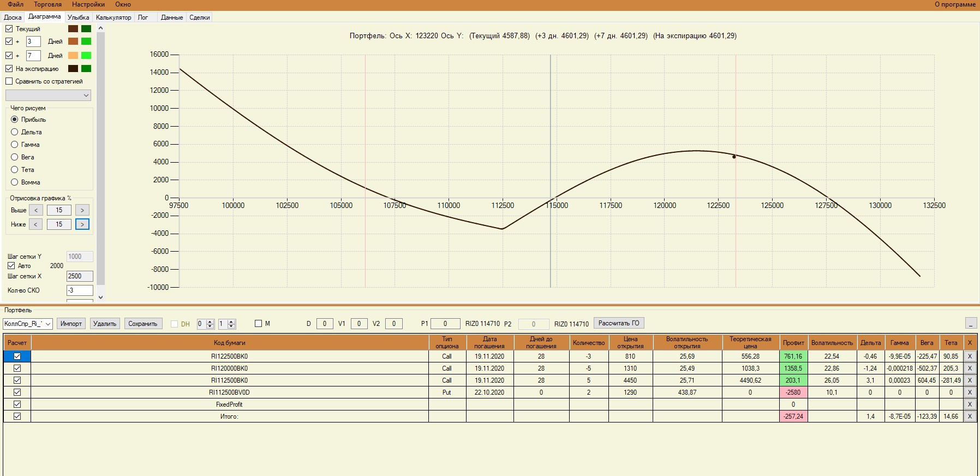Remove the RI112500BV0D put row with X
The height and width of the screenshot is (476, 980).
click(970, 392)
